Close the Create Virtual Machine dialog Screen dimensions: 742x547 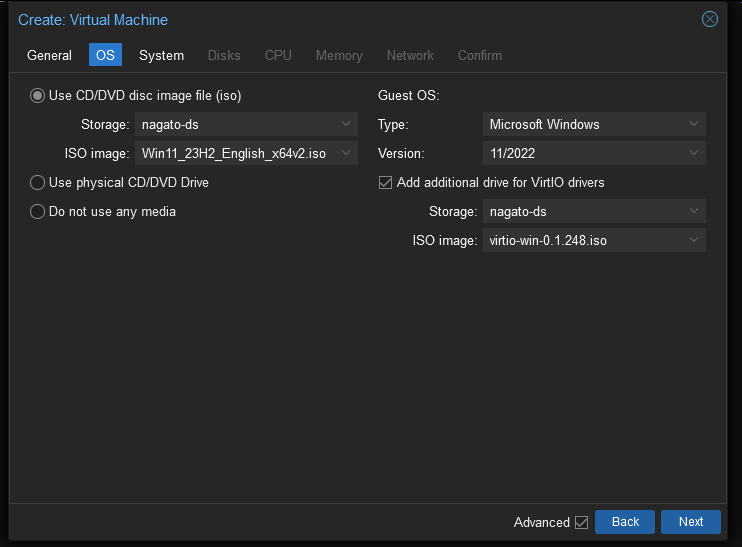[709, 19]
